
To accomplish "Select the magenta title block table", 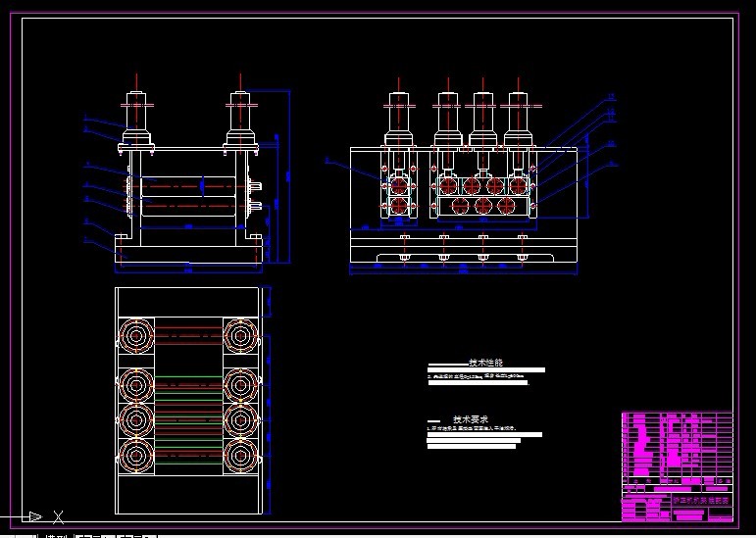I will tap(678, 466).
